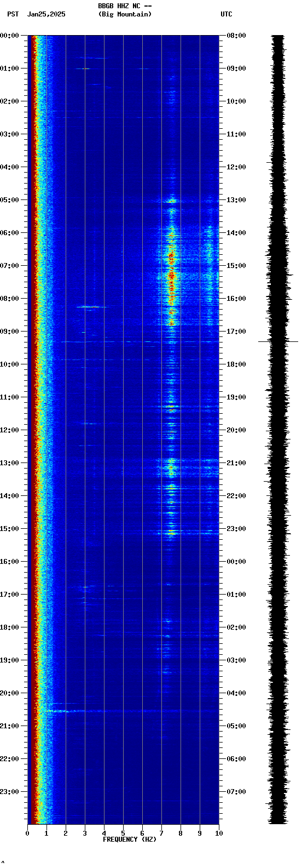Viewport: 302px width, 868px height.
Task: Click the bright 3 Hz streak after 08:00 PST
Action: coord(92,307)
